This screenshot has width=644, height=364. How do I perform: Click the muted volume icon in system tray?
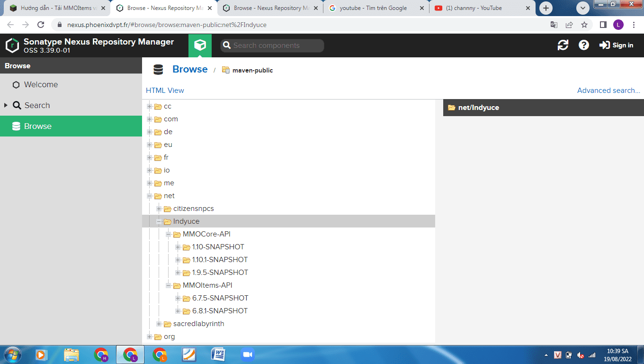click(581, 355)
